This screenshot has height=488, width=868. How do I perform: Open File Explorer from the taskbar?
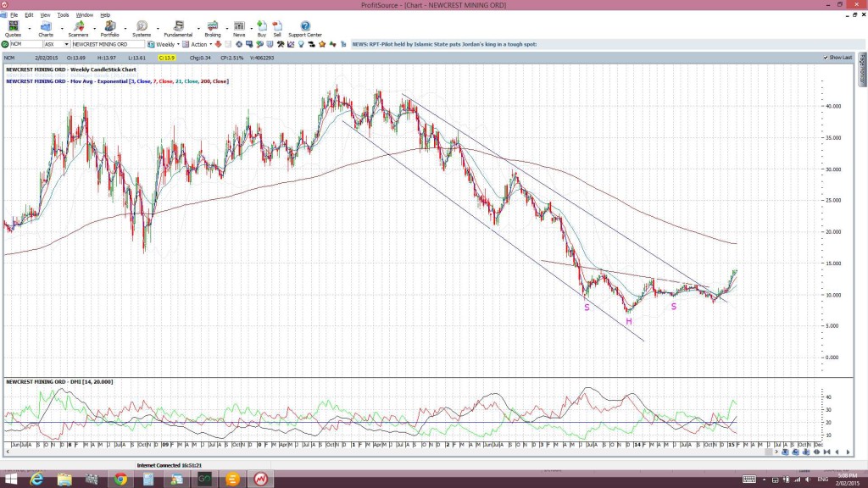pyautogui.click(x=64, y=480)
